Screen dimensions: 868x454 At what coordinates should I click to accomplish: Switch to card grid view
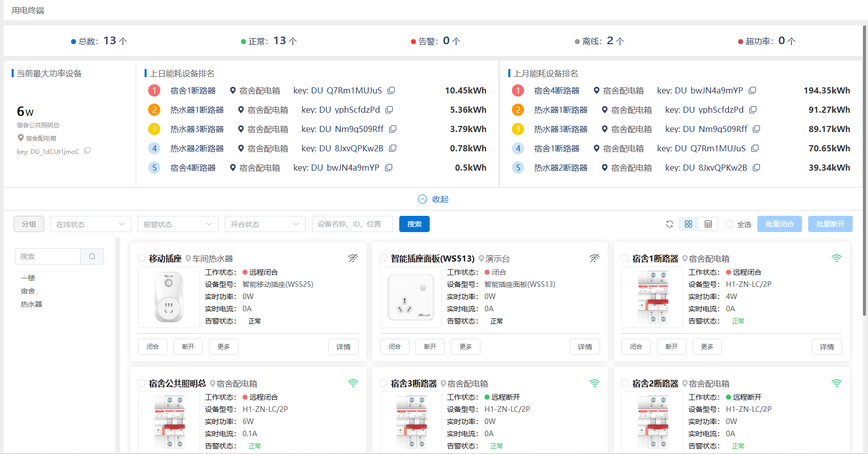[x=688, y=224]
